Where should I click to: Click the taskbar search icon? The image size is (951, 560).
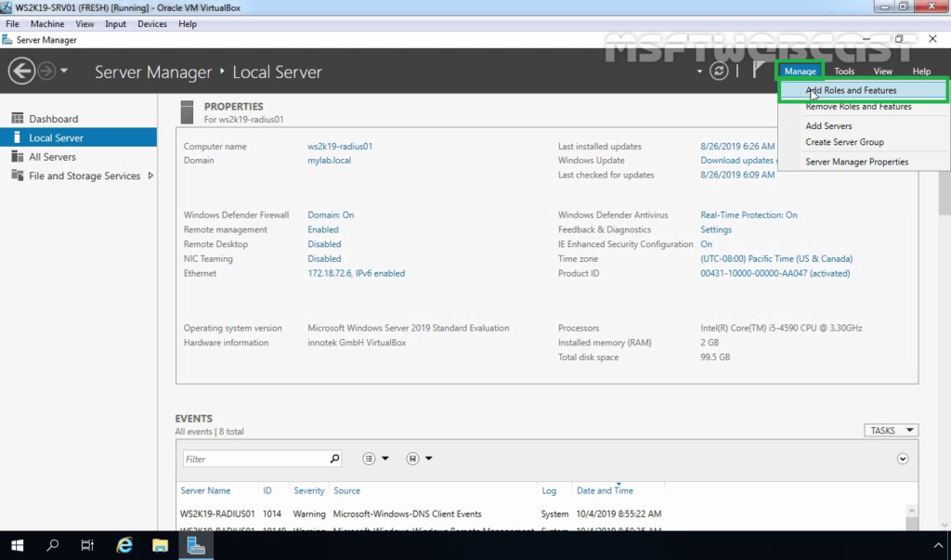point(52,545)
